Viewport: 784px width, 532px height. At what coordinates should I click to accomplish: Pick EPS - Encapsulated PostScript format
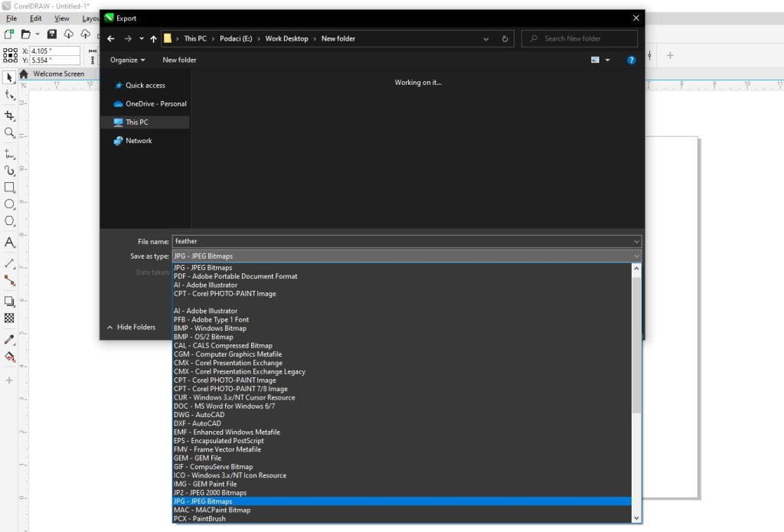click(x=218, y=441)
